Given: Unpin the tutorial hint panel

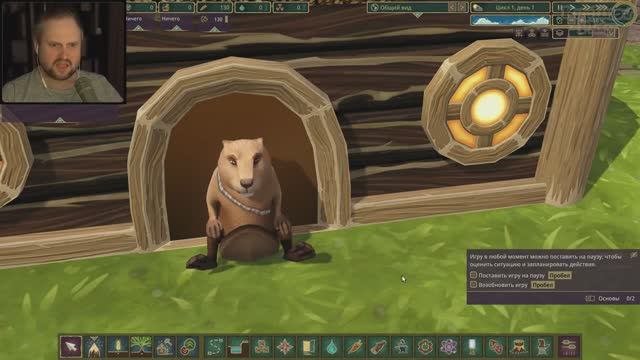Looking at the screenshot, I should (633, 255).
